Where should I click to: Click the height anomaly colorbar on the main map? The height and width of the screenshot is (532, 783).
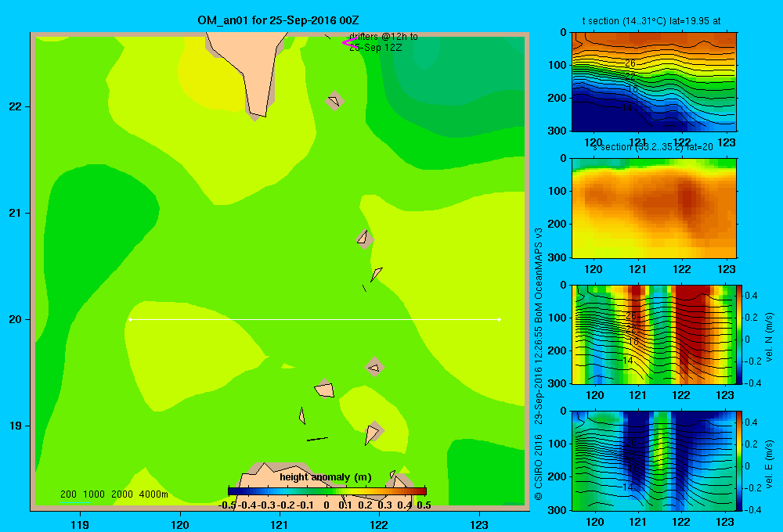pos(327,491)
